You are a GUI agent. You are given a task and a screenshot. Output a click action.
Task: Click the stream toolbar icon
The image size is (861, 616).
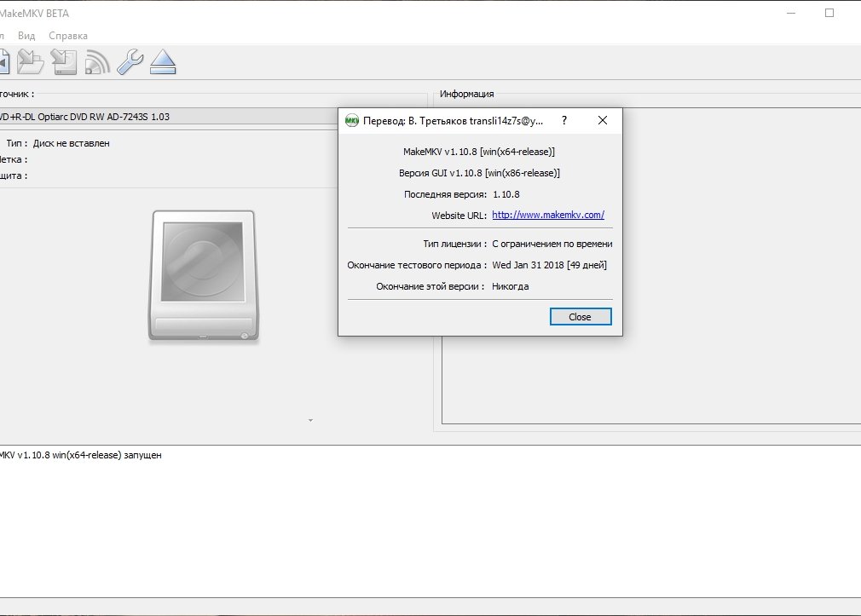click(x=97, y=62)
